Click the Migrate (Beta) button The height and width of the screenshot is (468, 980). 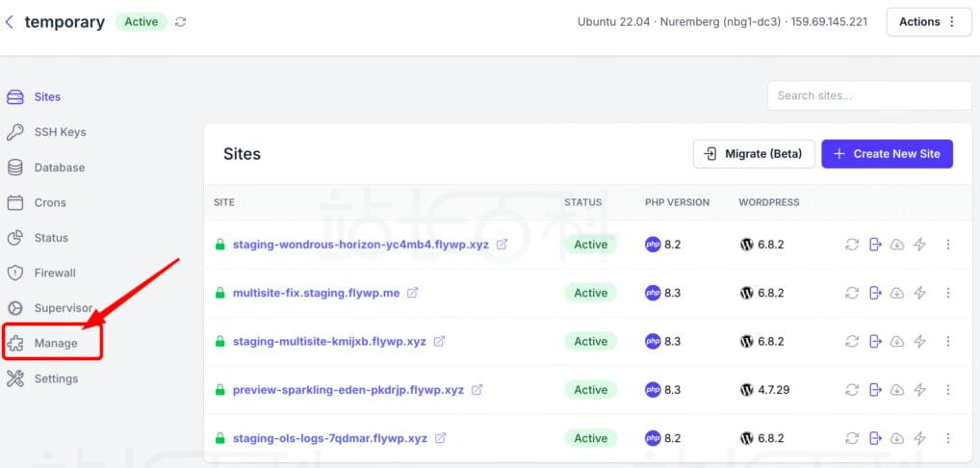(x=754, y=154)
